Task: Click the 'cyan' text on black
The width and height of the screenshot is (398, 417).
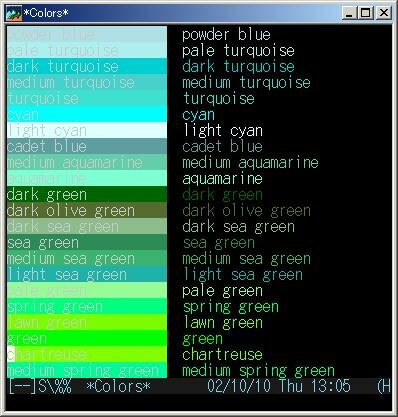Action: 198,115
